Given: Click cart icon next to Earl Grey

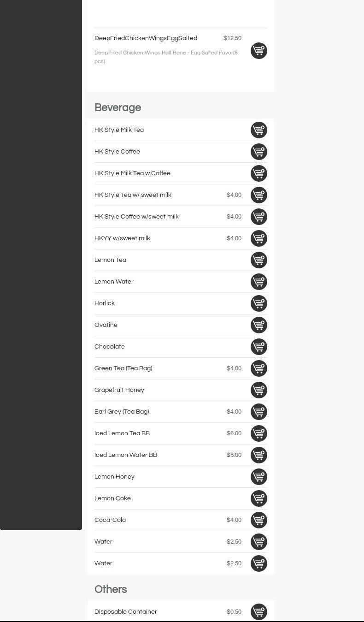Looking at the screenshot, I should pos(258,412).
